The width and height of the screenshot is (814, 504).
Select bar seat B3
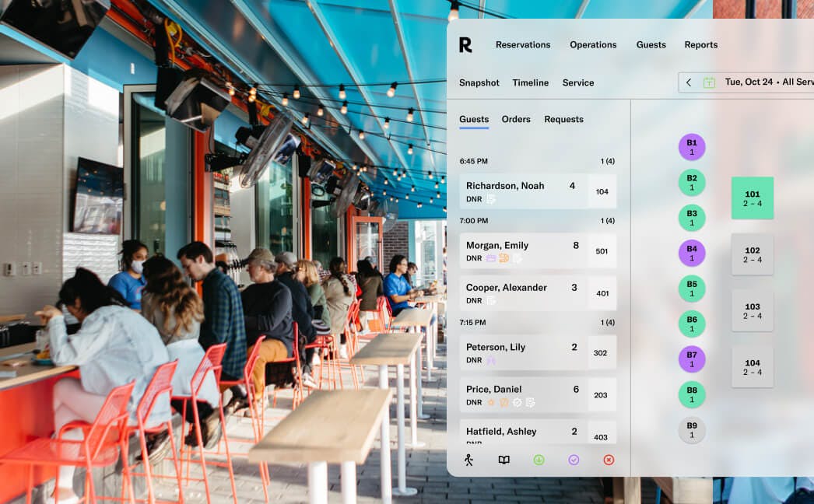tap(692, 218)
